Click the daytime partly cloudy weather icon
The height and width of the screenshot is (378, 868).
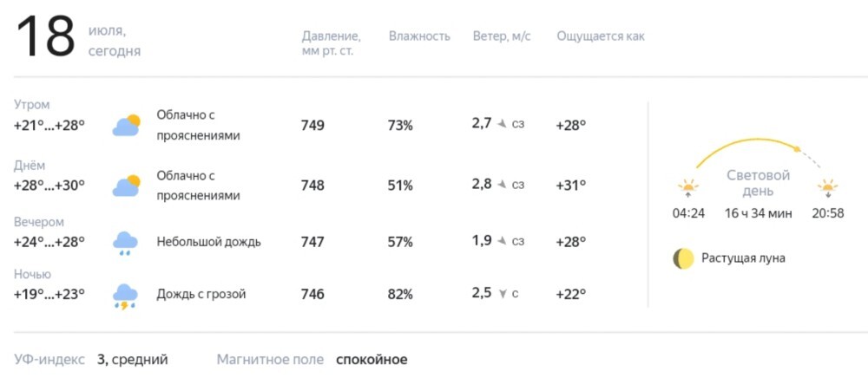tap(126, 186)
